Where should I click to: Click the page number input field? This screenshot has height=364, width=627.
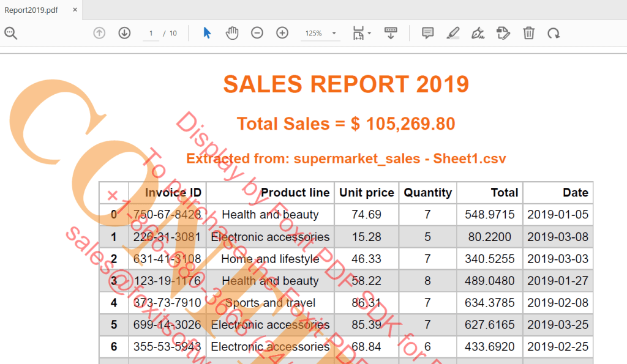point(151,33)
